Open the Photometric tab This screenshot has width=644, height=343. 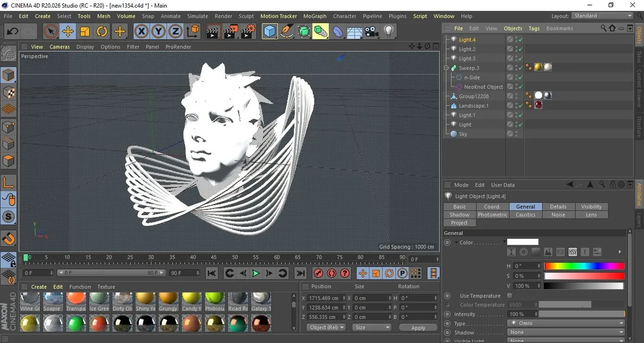493,215
